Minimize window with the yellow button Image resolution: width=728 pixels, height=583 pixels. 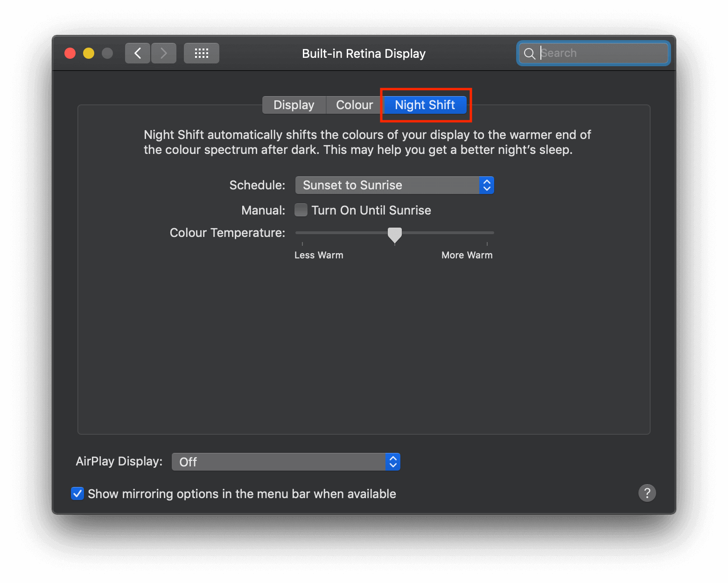pos(89,53)
